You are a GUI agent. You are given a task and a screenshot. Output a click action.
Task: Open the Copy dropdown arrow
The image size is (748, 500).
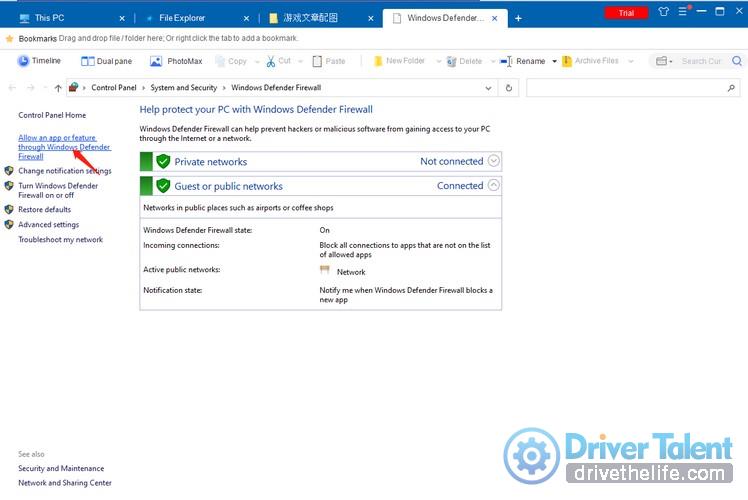point(257,62)
